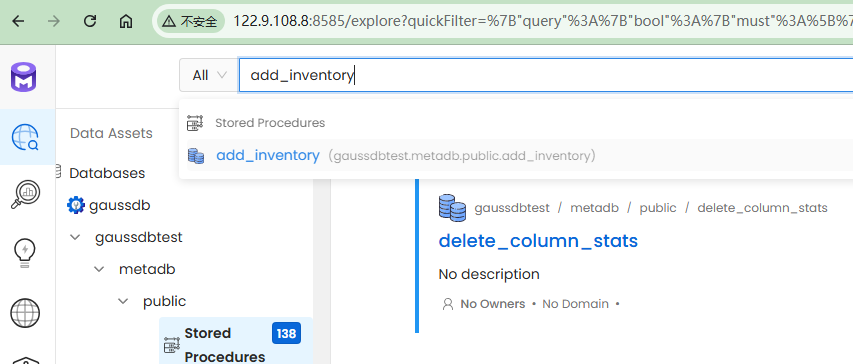
Task: Click the add_inventory suggestion database icon
Action: [196, 156]
